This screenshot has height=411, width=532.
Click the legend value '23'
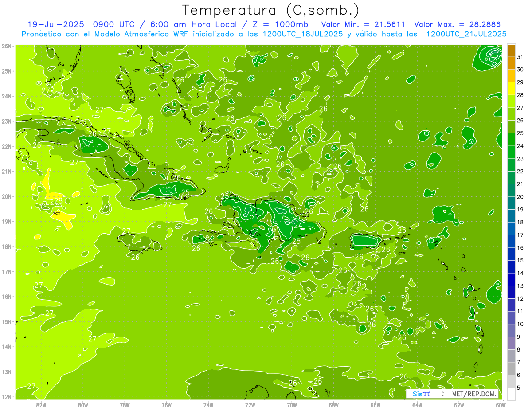520,159
